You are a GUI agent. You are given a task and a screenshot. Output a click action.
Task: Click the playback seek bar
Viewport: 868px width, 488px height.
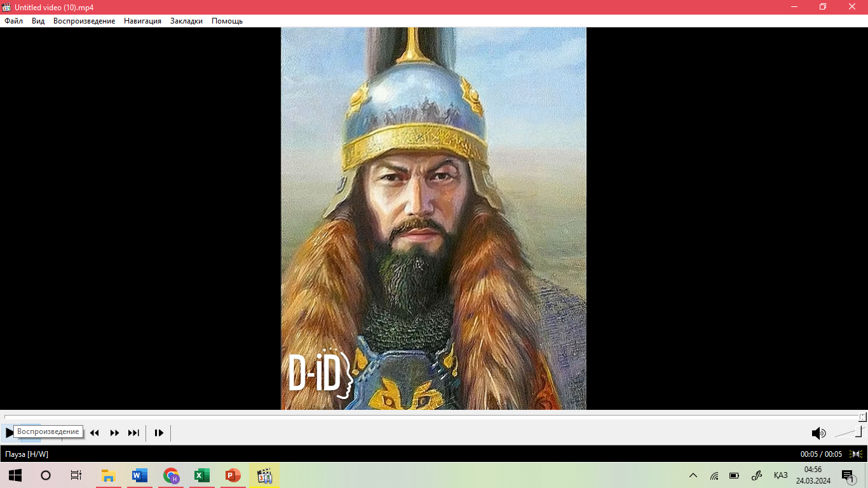(434, 417)
